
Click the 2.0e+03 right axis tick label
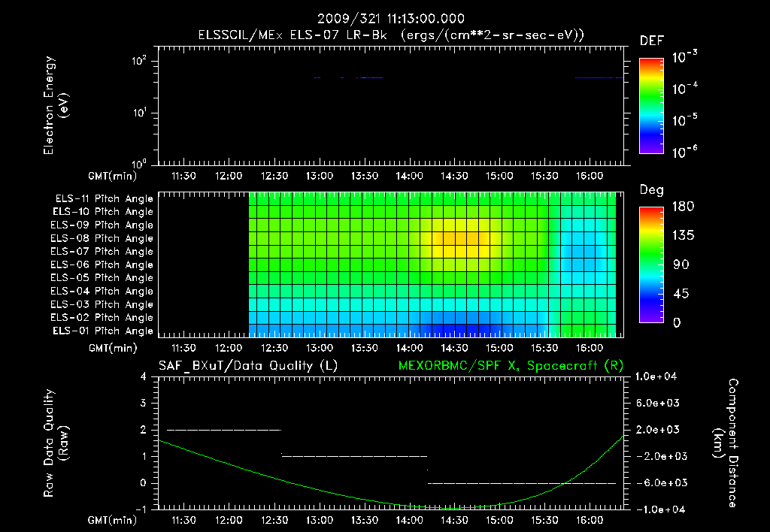657,430
